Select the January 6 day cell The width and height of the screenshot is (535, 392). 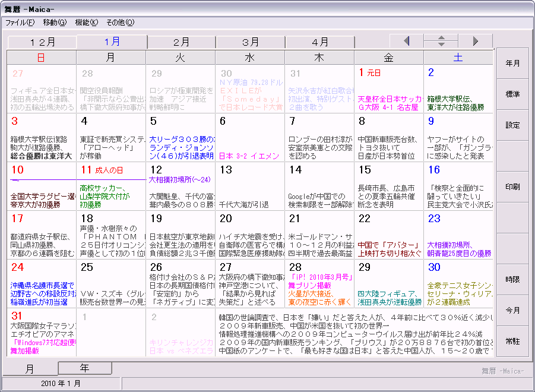click(250, 137)
